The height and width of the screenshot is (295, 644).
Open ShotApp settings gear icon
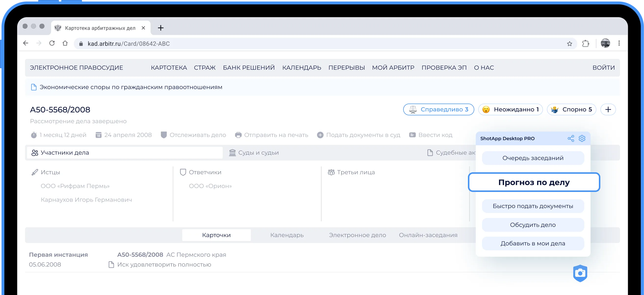(x=582, y=138)
